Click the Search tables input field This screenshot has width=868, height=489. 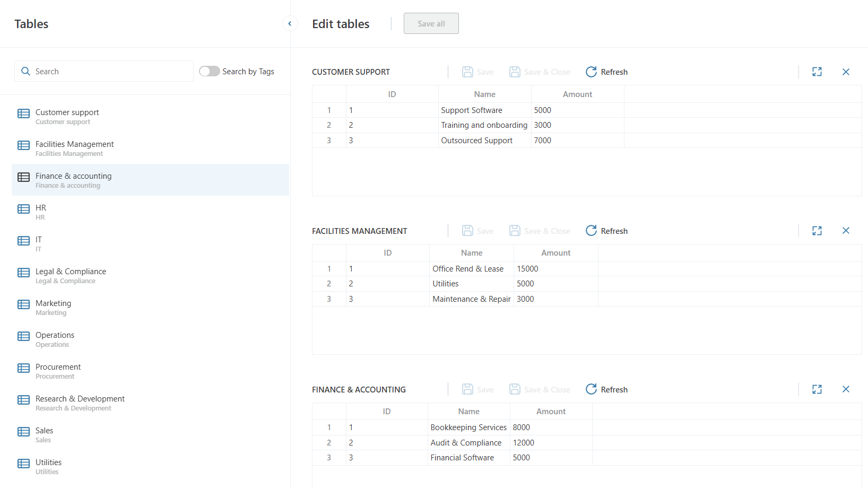(x=111, y=71)
